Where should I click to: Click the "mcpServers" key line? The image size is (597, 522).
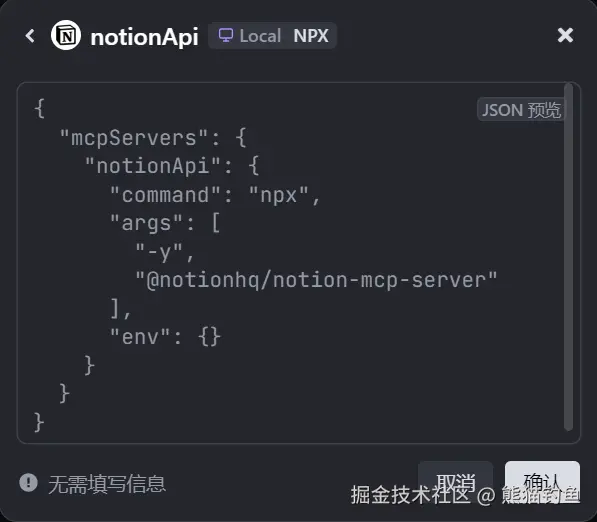(x=153, y=138)
